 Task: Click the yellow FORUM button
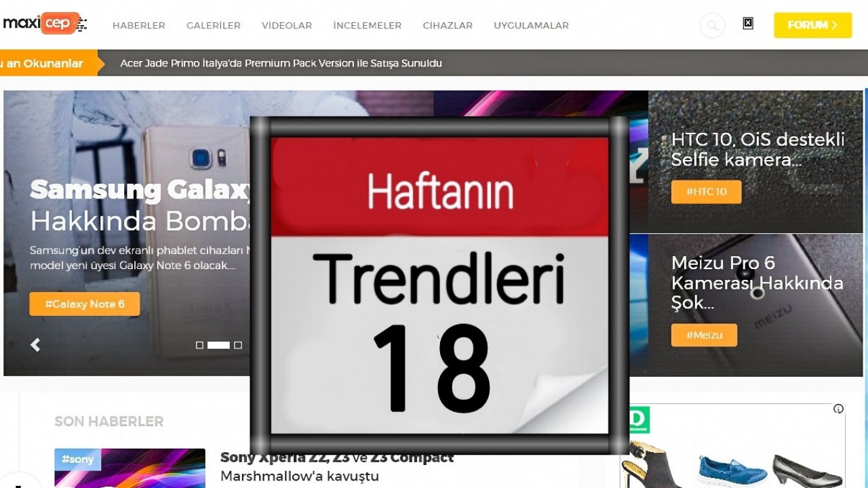(x=812, y=25)
